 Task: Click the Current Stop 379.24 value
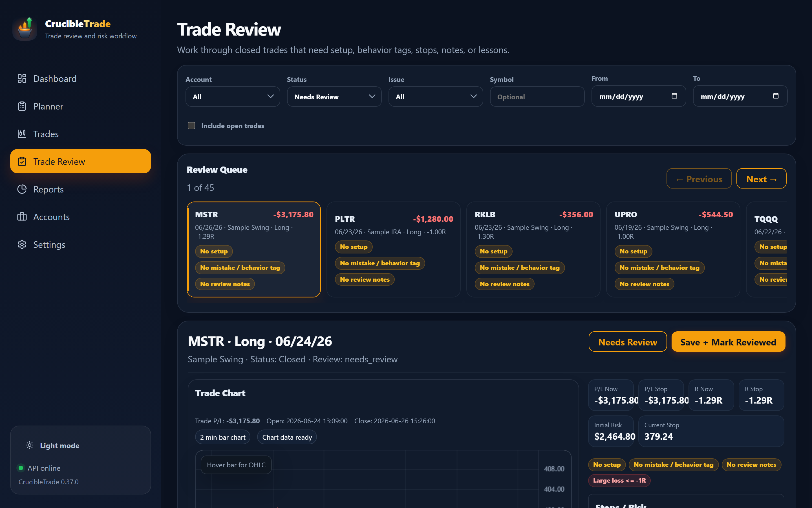tap(658, 436)
